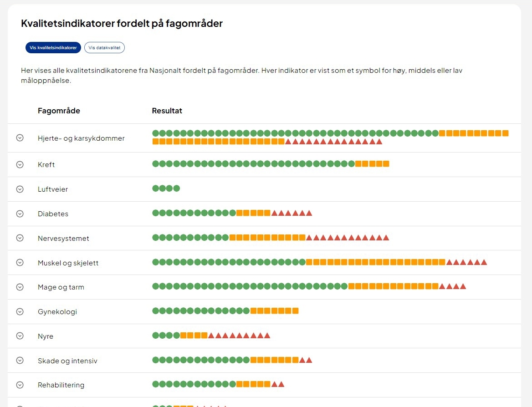Click the chevron icon beside Gynekologi
Viewport: 532px width, 407px height.
coord(20,312)
